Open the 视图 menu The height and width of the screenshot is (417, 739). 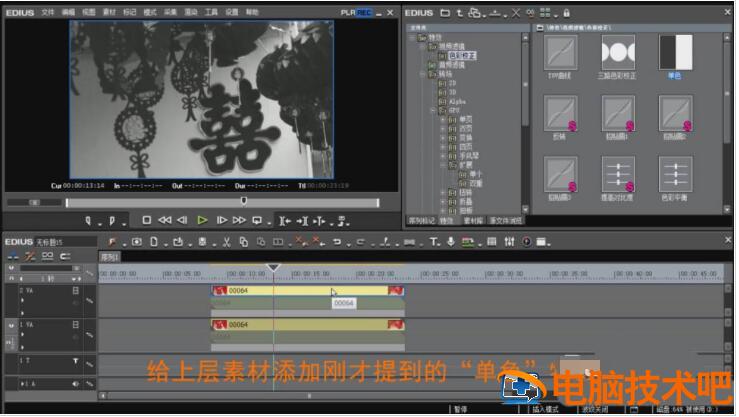pos(89,13)
